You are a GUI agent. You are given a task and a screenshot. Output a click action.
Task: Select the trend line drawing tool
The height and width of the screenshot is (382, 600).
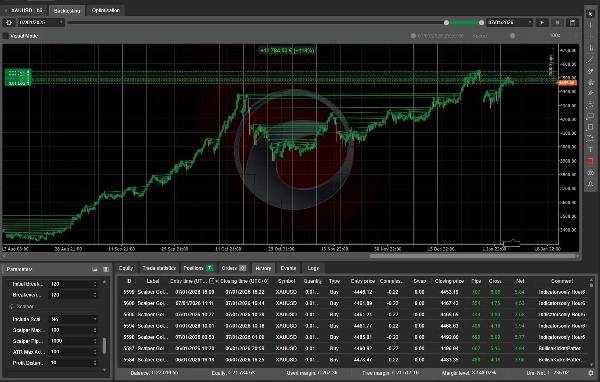[x=590, y=60]
